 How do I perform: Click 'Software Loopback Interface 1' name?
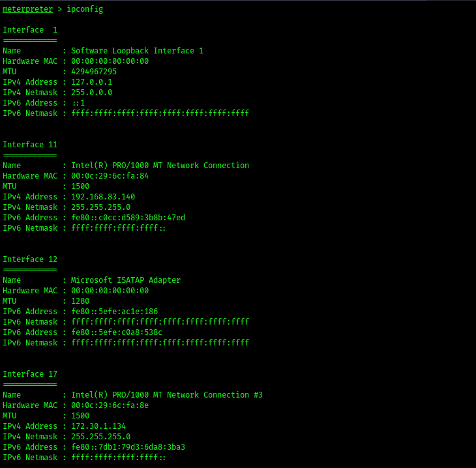pos(137,51)
